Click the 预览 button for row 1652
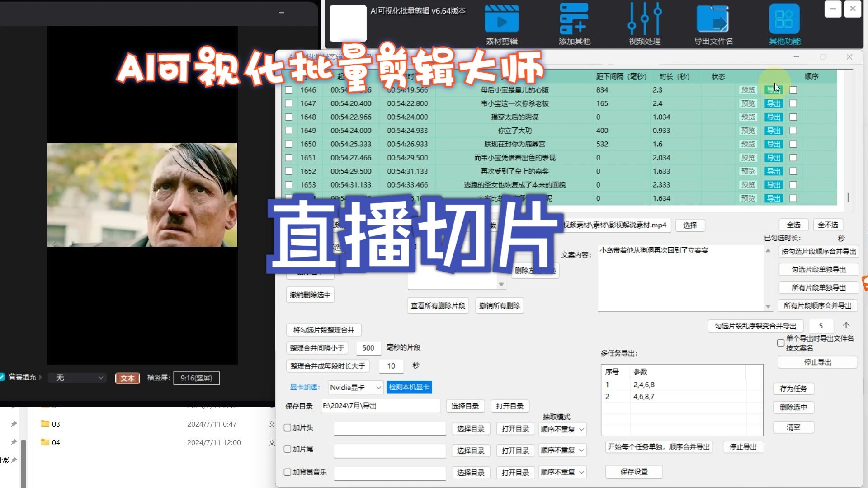This screenshot has width=868, height=488. coord(748,171)
